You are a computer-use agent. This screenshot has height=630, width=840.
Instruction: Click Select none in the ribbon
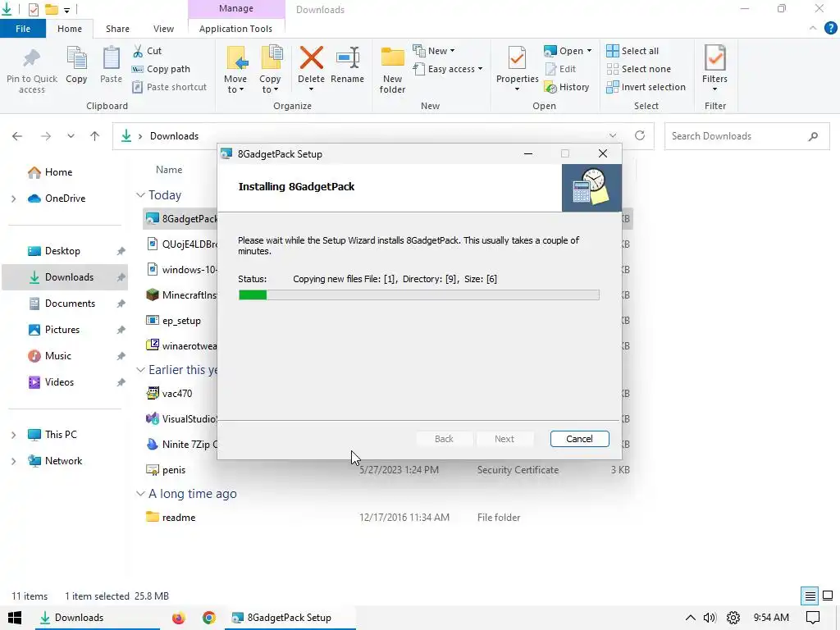point(638,69)
